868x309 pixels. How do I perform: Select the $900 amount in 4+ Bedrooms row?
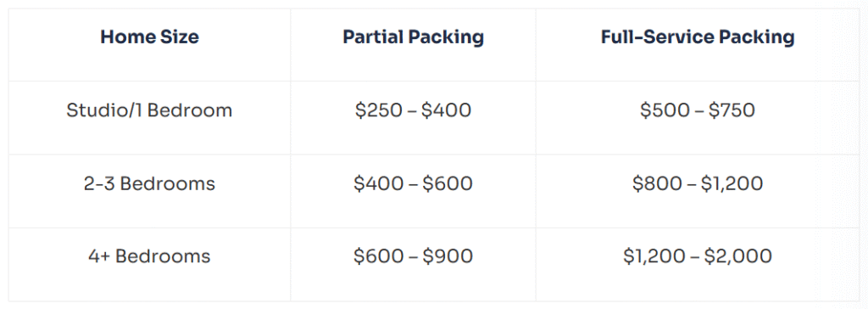tap(448, 256)
